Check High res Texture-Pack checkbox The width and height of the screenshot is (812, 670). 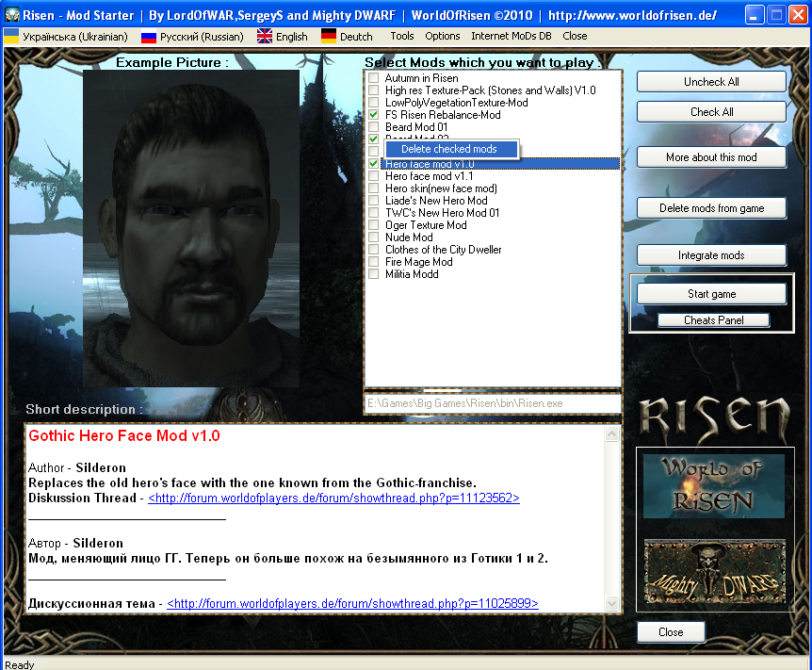pos(373,90)
